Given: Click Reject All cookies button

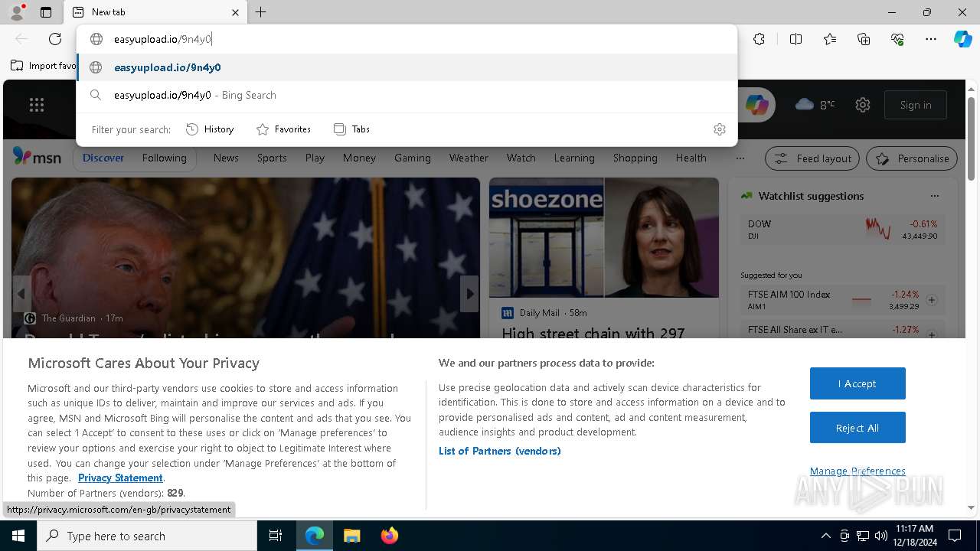Looking at the screenshot, I should point(857,428).
